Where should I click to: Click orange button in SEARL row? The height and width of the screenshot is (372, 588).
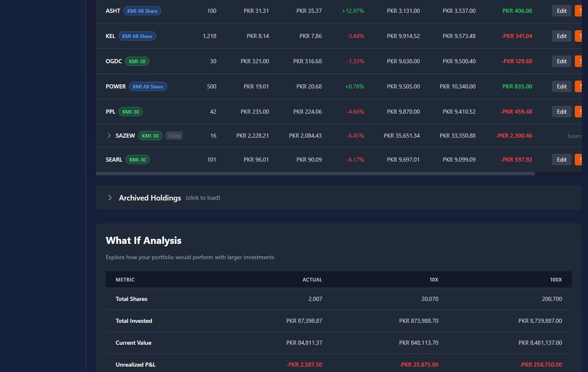pyautogui.click(x=578, y=160)
